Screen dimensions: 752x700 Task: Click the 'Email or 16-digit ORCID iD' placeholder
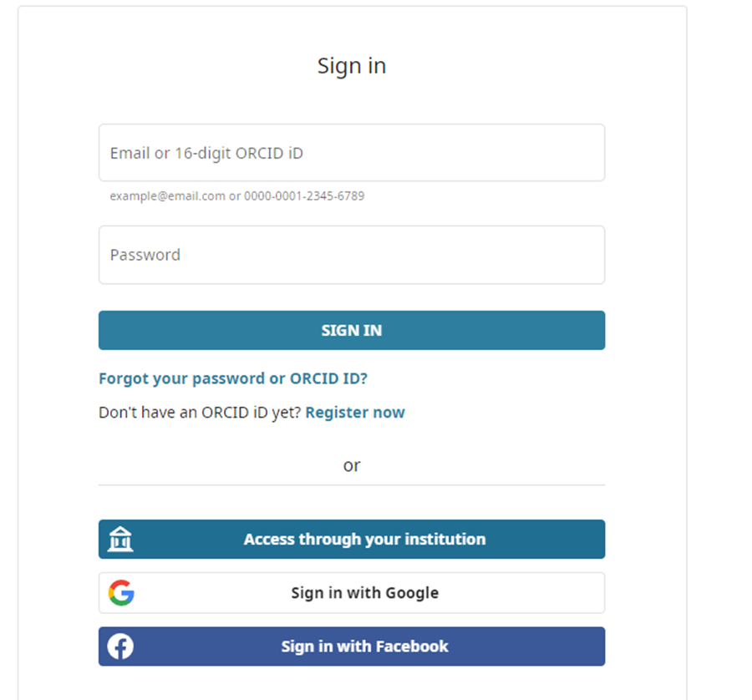pos(206,154)
